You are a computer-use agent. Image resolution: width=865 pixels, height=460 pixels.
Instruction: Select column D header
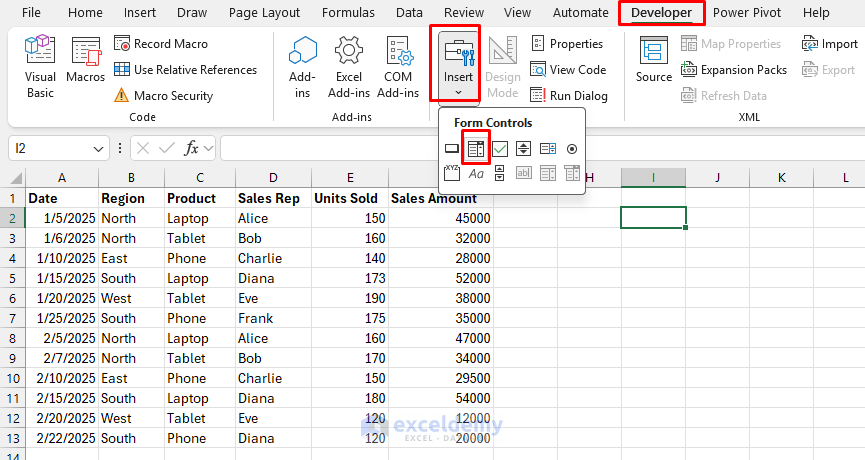coord(273,178)
